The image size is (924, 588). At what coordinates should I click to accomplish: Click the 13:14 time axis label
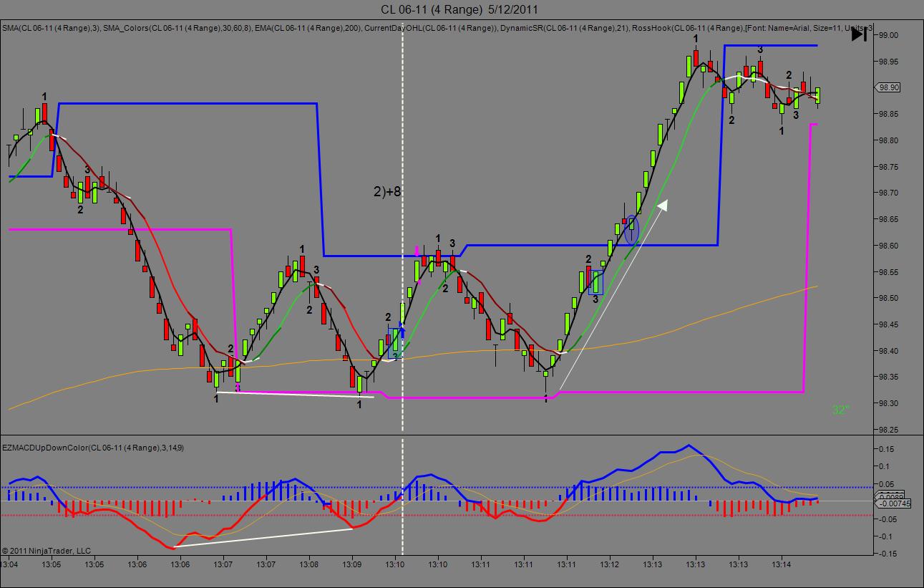(x=782, y=565)
